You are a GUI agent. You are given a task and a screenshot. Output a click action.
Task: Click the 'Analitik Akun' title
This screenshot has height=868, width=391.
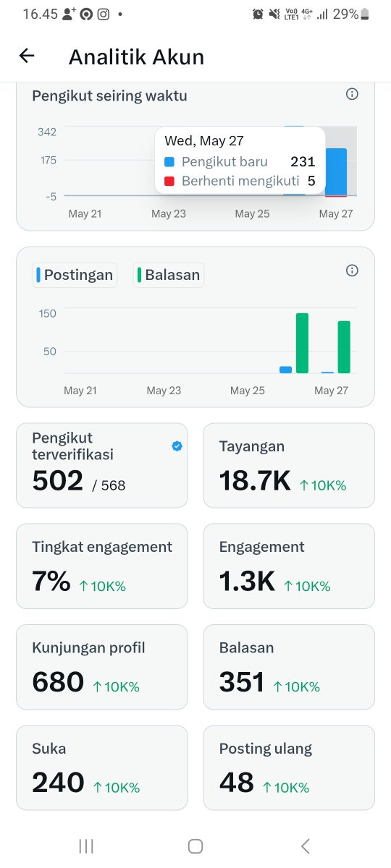(136, 57)
